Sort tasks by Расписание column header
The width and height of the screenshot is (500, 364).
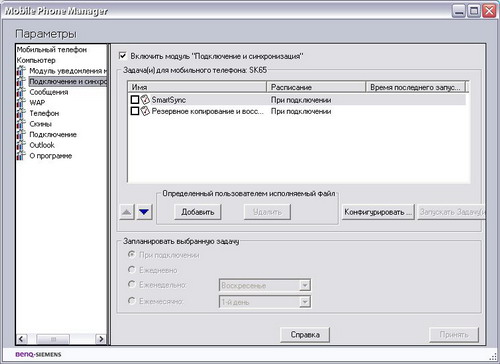tap(316, 87)
